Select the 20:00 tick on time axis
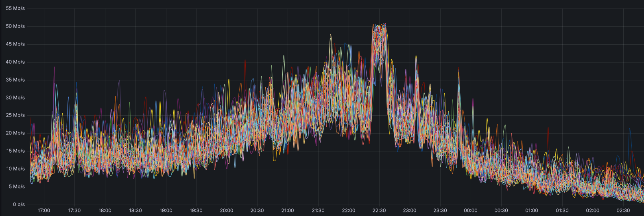This screenshot has width=644, height=216. (x=227, y=211)
